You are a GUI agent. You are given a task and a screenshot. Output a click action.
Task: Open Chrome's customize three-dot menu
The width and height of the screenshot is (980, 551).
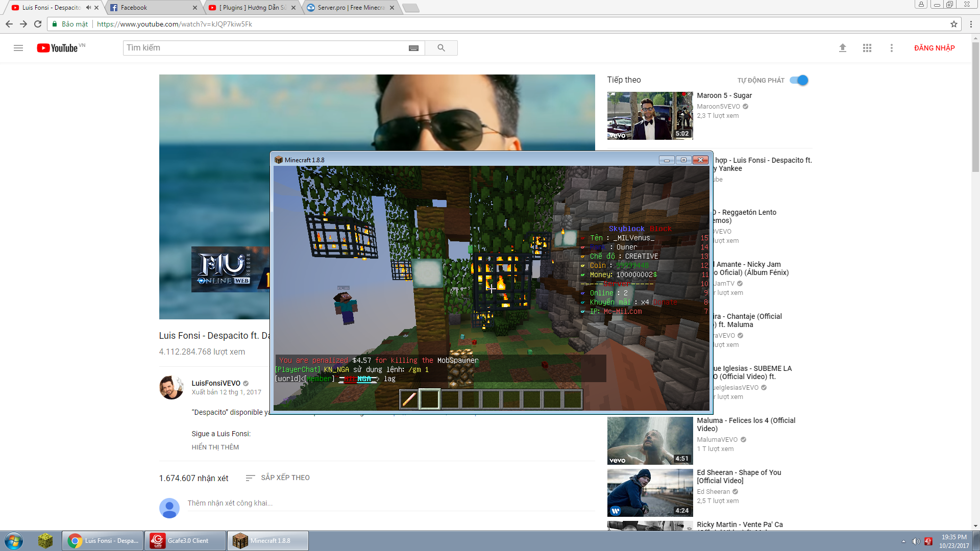pyautogui.click(x=971, y=24)
